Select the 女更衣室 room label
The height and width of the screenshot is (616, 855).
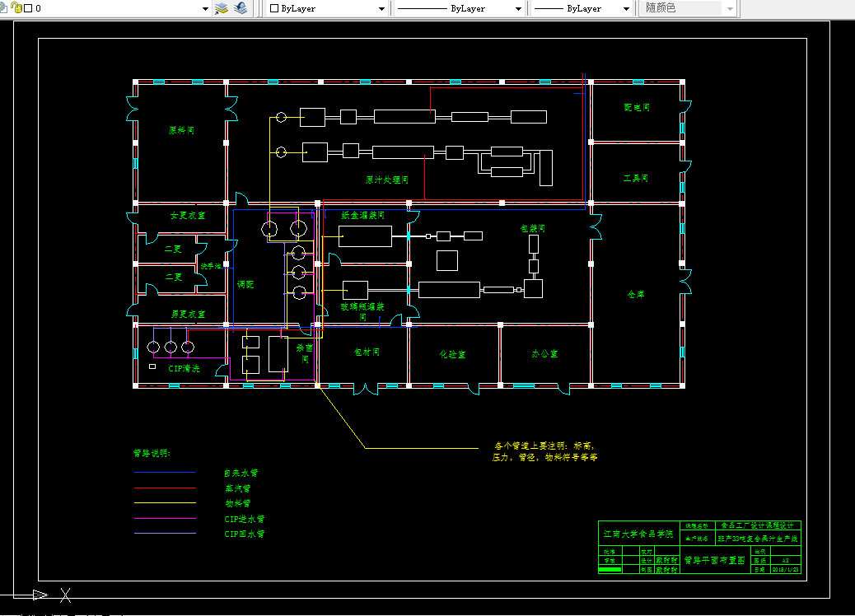point(188,215)
